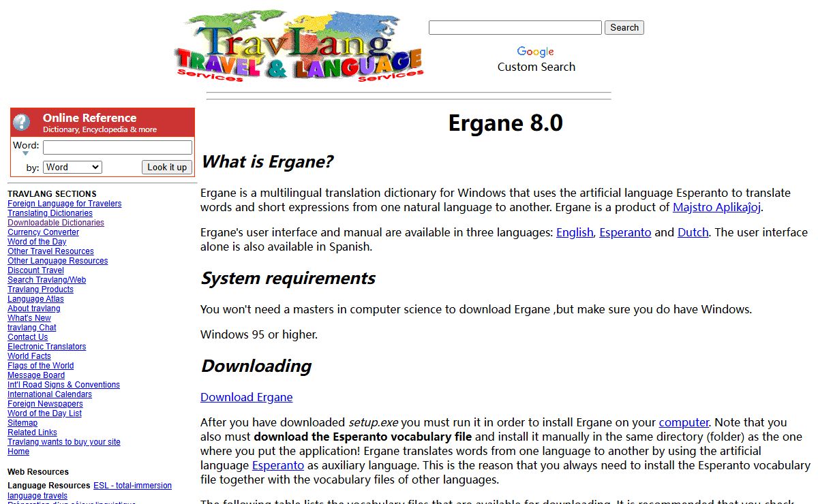
Task: Open ESL - total-immersion language travels link
Action: point(132,486)
